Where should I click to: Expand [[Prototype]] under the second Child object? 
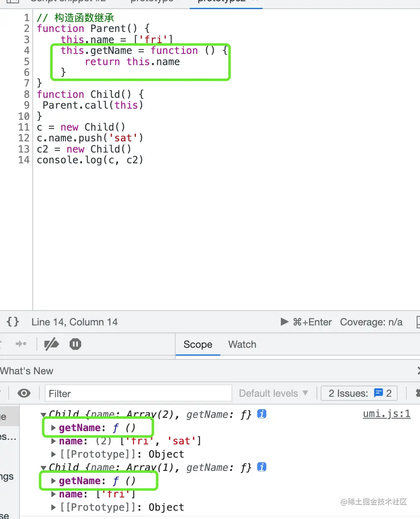point(53,507)
